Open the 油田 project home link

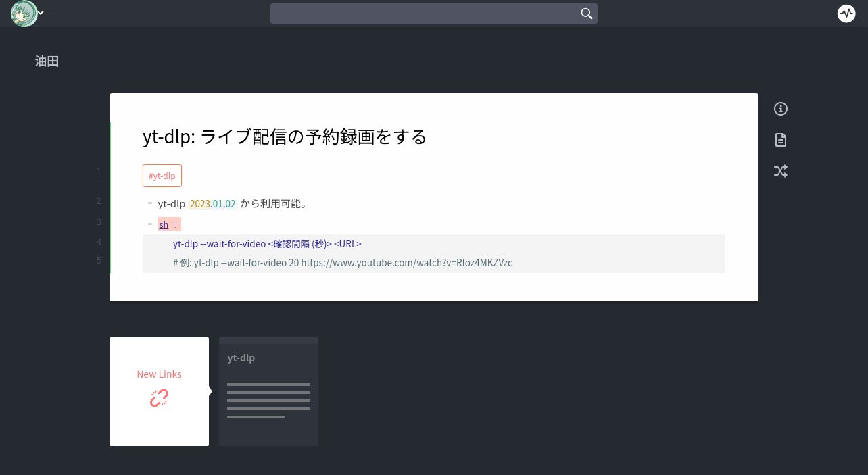tap(47, 61)
